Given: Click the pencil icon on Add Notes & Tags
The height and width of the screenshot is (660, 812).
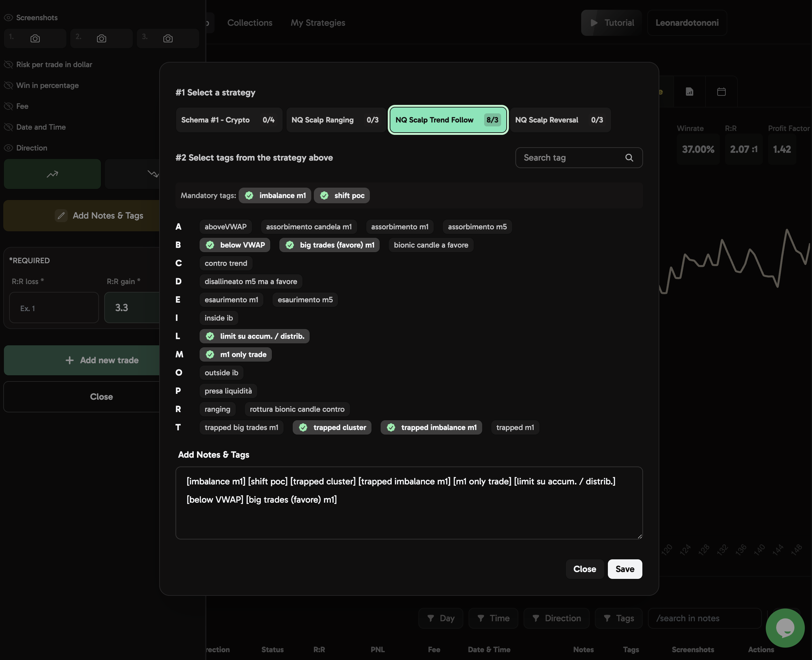Looking at the screenshot, I should pyautogui.click(x=61, y=216).
